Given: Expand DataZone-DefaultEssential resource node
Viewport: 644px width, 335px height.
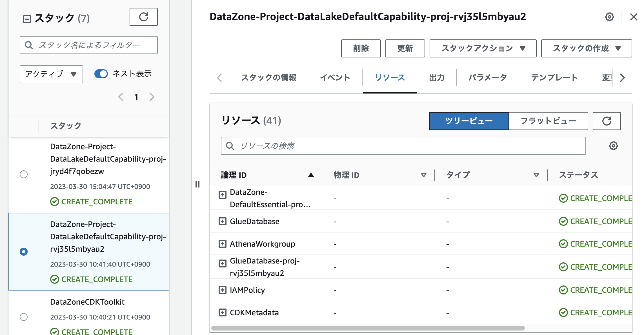Looking at the screenshot, I should 223,195.
